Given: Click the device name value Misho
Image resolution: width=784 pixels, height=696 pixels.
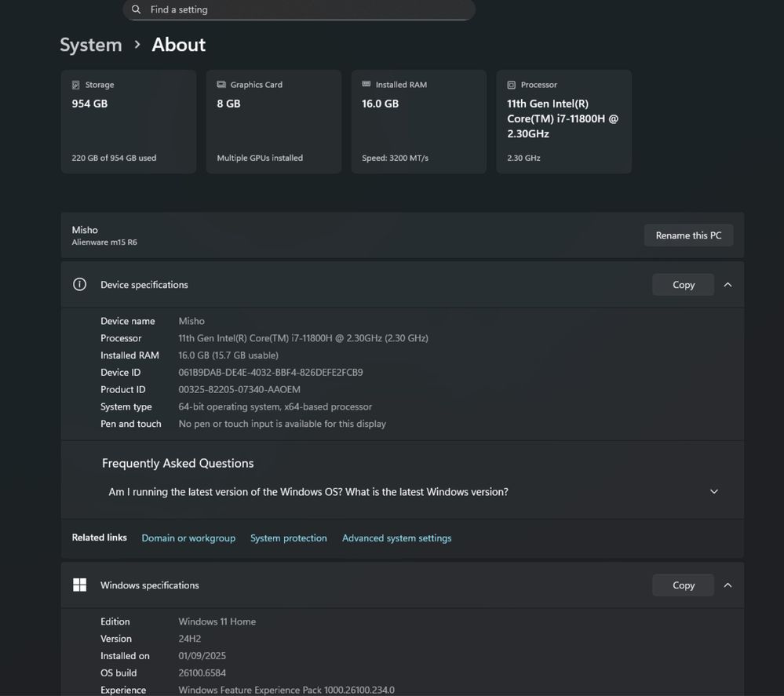Looking at the screenshot, I should coord(191,321).
